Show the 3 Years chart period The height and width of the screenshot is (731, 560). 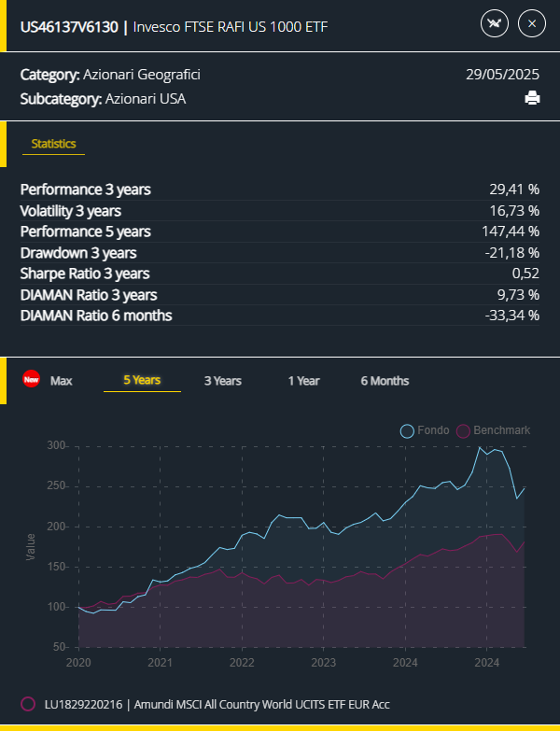[x=223, y=381]
